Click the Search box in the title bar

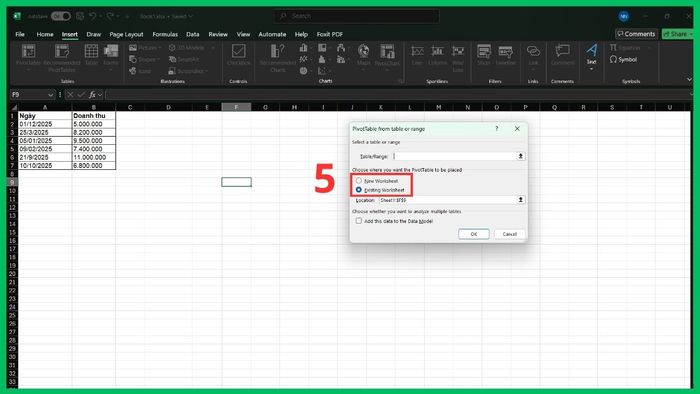(356, 16)
